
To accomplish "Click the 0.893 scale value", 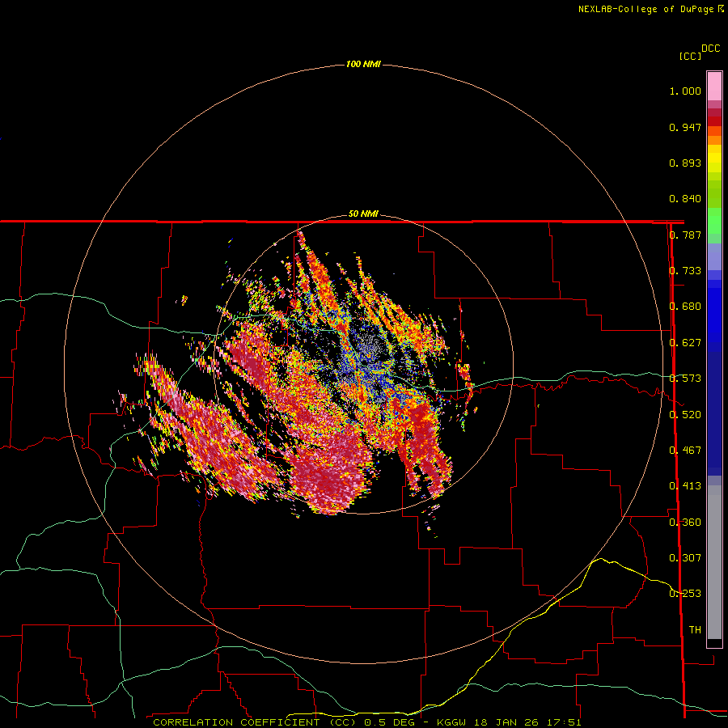I will (685, 163).
